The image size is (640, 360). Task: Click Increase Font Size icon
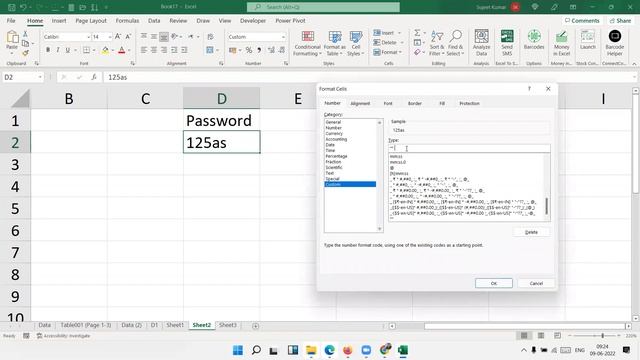pyautogui.click(x=118, y=36)
